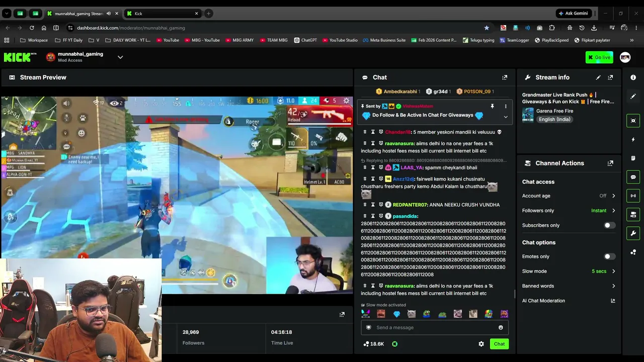This screenshot has width=644, height=362.
Task: Send message with the Chat button
Action: [x=499, y=344]
